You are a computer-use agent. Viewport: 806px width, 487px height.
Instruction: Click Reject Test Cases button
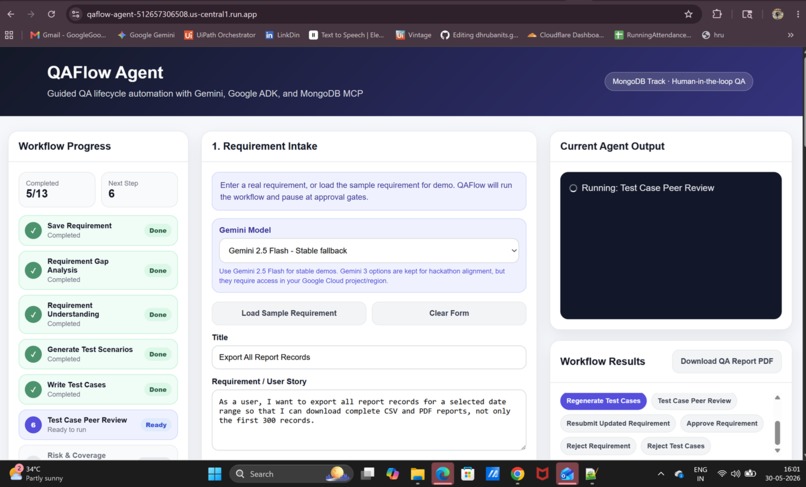[675, 446]
